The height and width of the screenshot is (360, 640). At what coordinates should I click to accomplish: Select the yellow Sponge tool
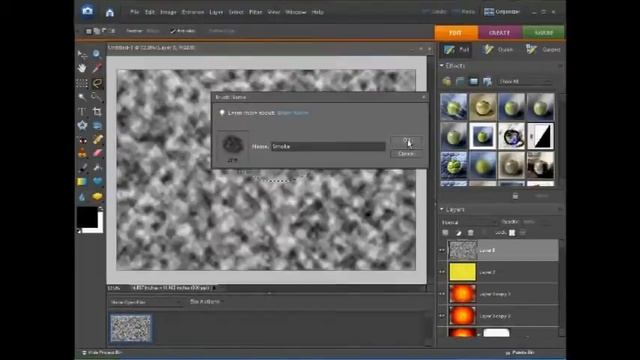pyautogui.click(x=97, y=197)
